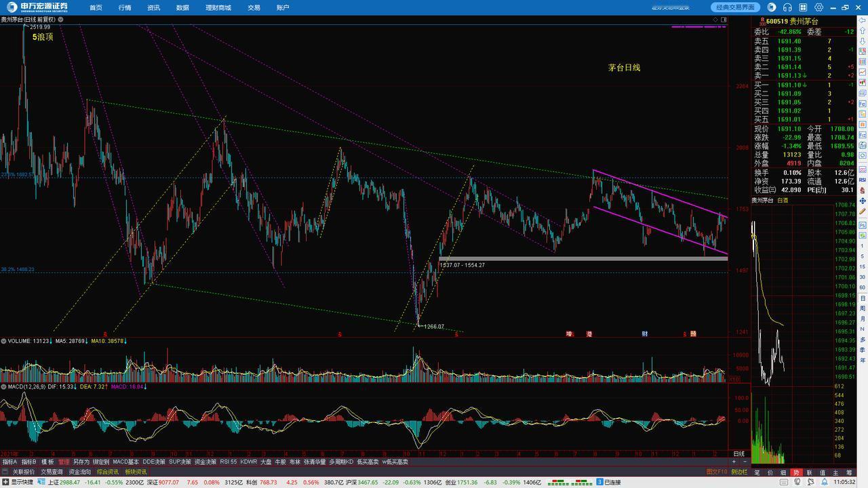The height and width of the screenshot is (488, 868).
Task: Select the 值 tab under intraday chart
Action: [x=823, y=472]
